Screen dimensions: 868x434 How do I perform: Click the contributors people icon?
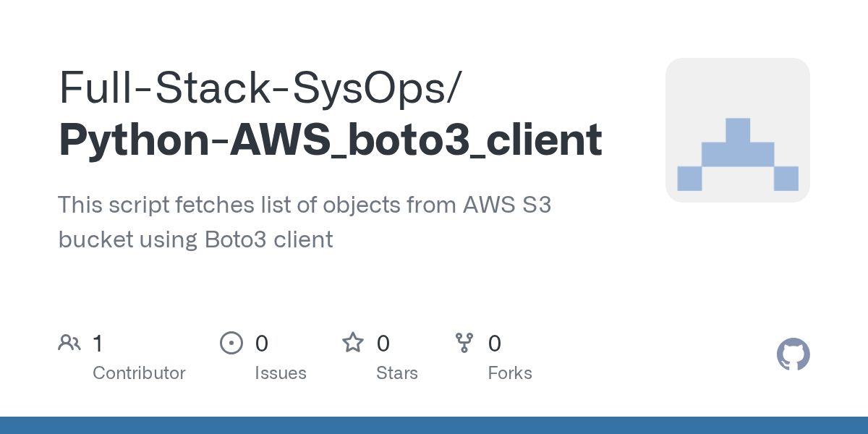pyautogui.click(x=69, y=343)
